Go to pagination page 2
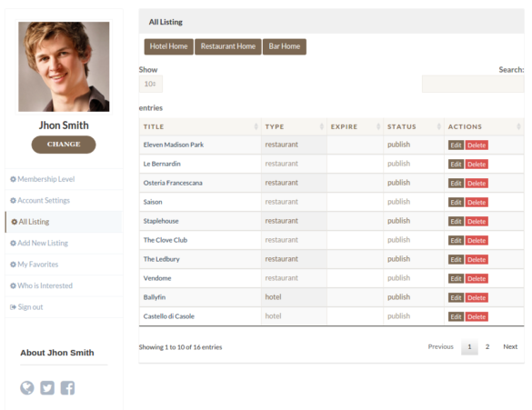The image size is (532, 410). point(487,346)
